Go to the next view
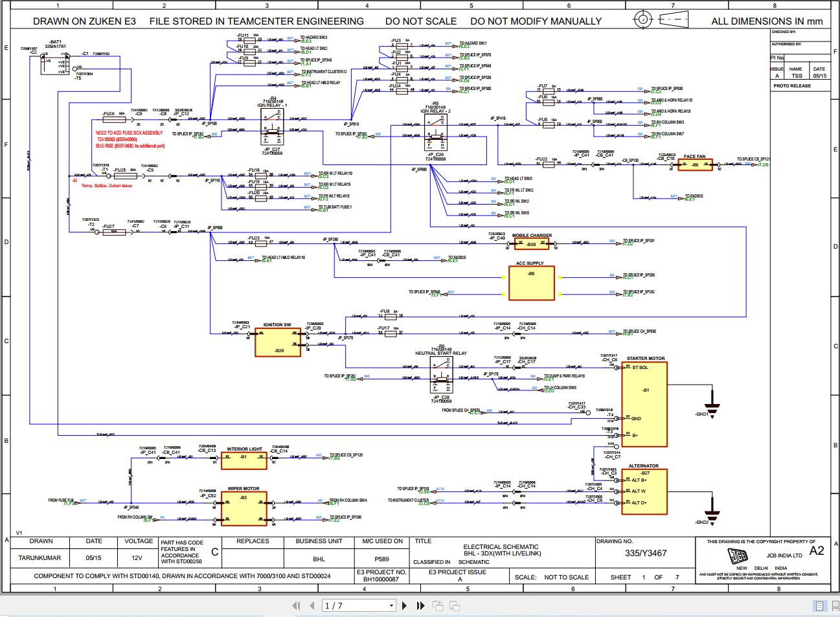 [455, 606]
